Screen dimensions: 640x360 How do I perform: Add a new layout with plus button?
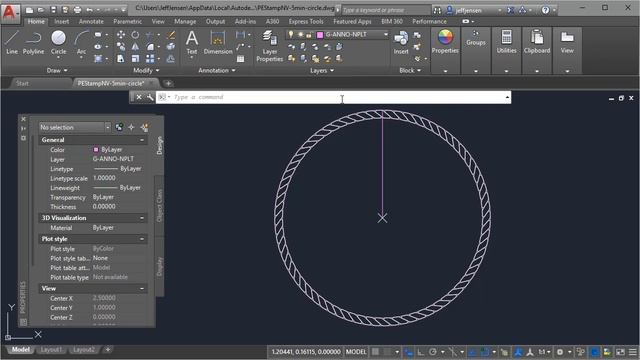coord(108,350)
